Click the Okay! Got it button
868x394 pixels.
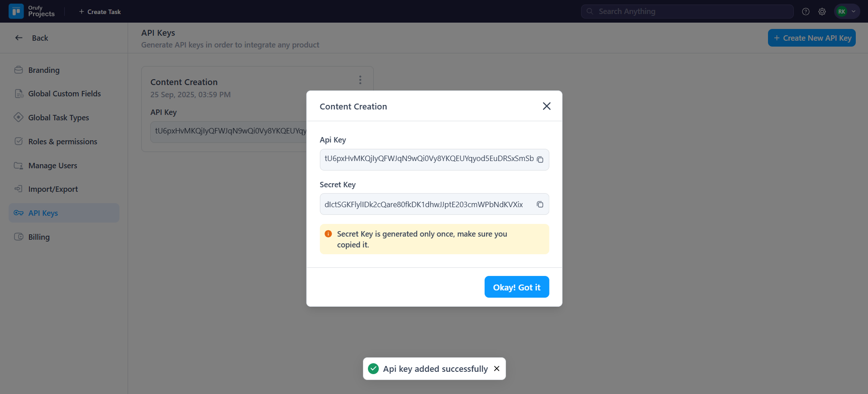(x=516, y=287)
